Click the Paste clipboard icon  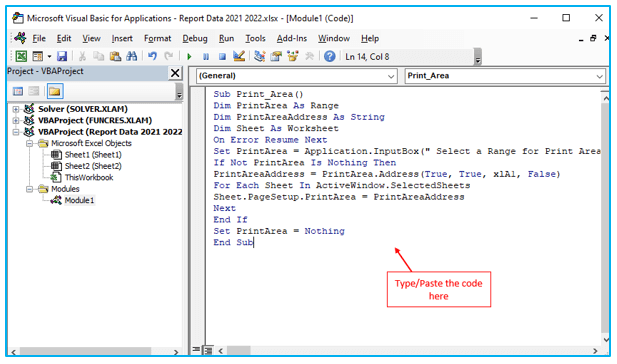click(115, 57)
